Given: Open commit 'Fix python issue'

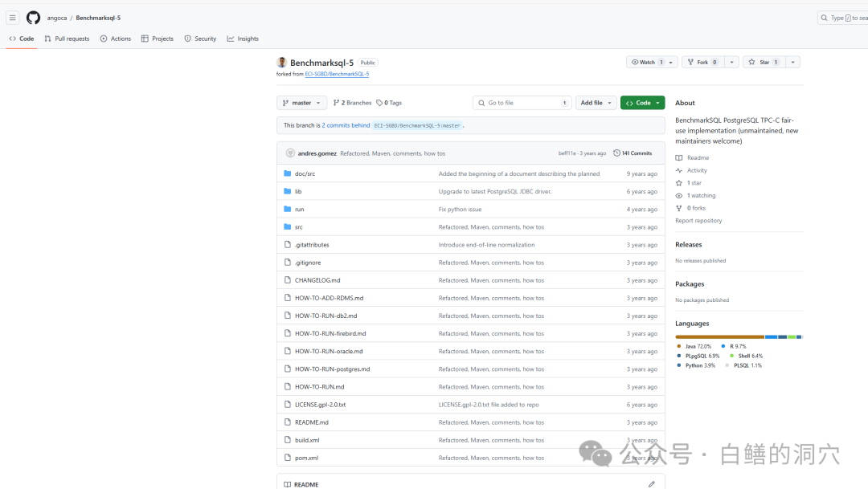Looking at the screenshot, I should point(460,209).
